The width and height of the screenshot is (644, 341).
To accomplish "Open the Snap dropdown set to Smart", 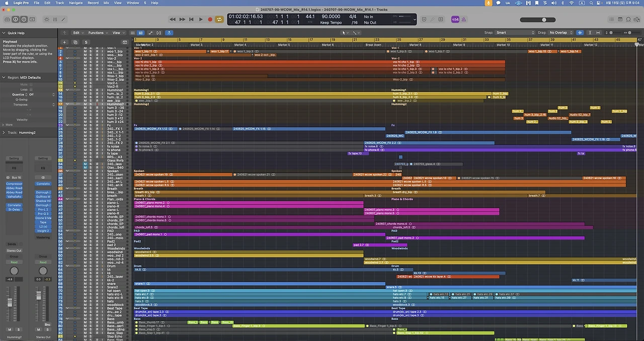I will coord(515,33).
